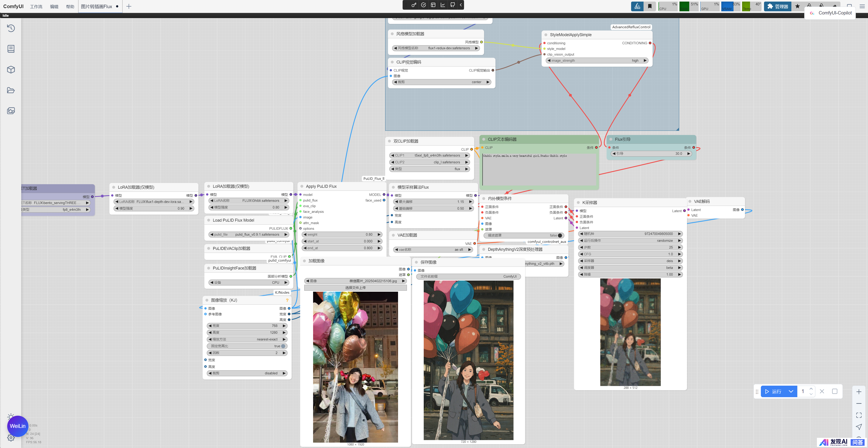Open the image gallery sidebar icon
Screen dimensions: 868x448
11,111
